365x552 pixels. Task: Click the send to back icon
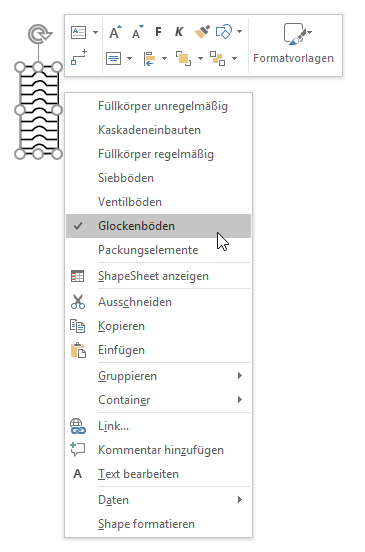click(x=218, y=58)
